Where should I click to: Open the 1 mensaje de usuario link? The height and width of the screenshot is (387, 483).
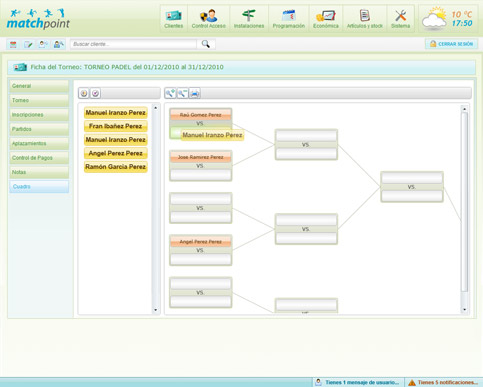click(x=358, y=382)
